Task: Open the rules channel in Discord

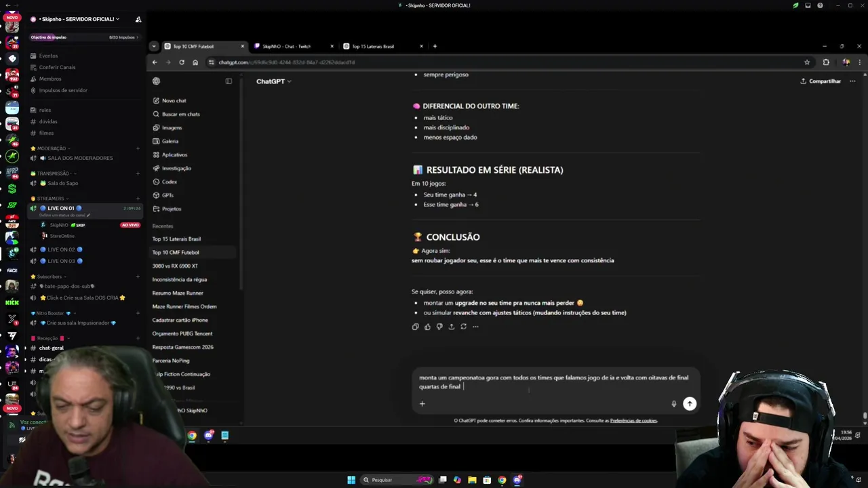Action: tap(45, 110)
